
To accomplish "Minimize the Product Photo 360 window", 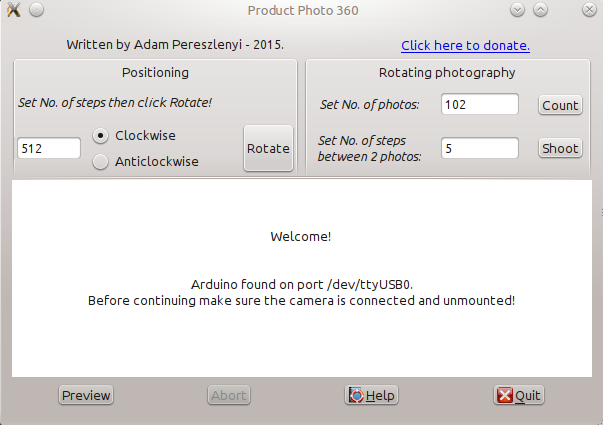I will pos(517,10).
